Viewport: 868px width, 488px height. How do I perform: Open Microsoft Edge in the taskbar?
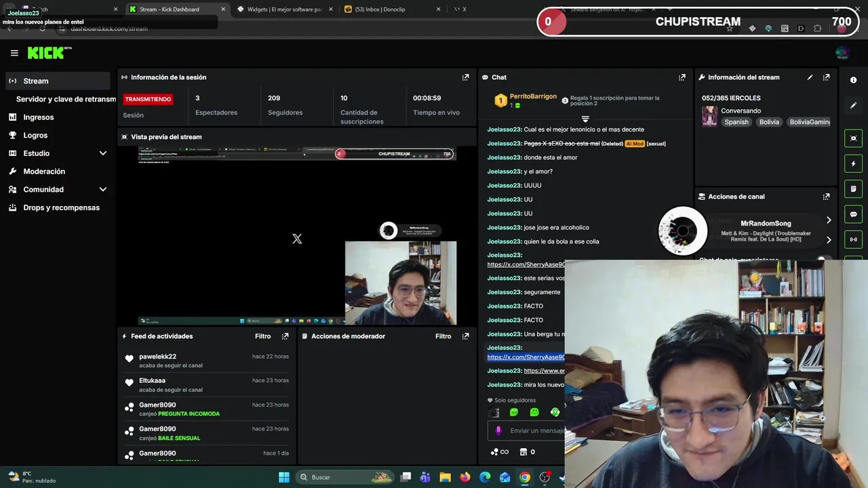485,477
